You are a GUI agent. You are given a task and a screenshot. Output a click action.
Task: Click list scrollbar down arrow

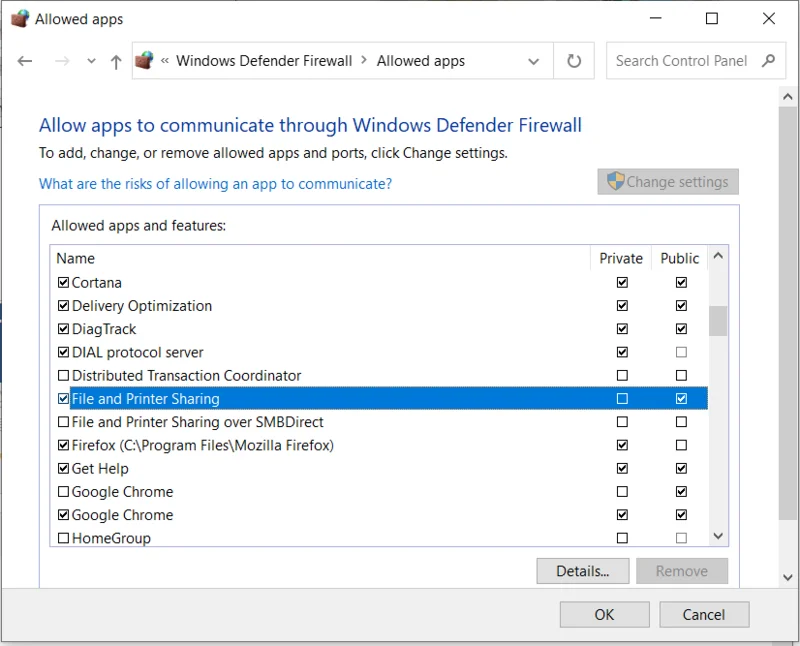pos(718,536)
